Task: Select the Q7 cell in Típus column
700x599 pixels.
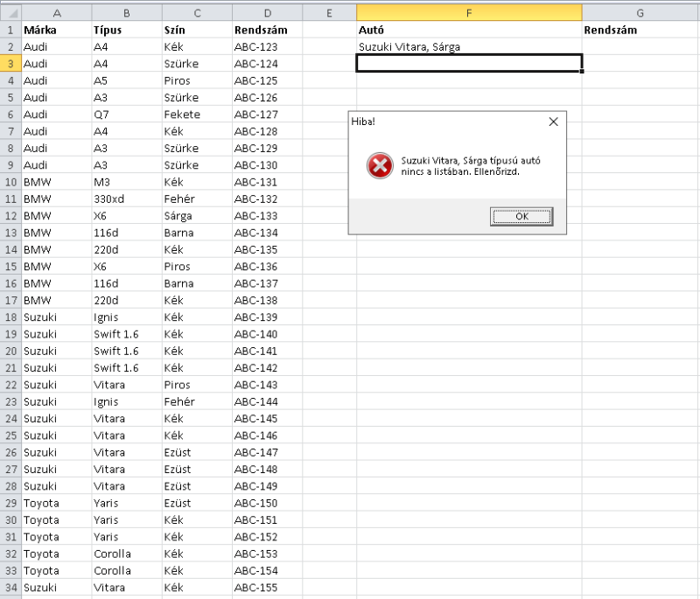Action: pyautogui.click(x=127, y=115)
